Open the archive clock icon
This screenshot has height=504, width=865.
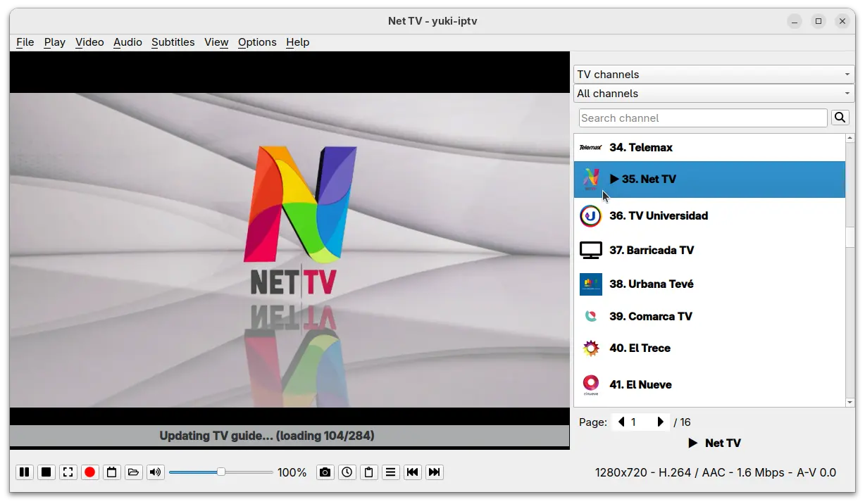(x=347, y=472)
